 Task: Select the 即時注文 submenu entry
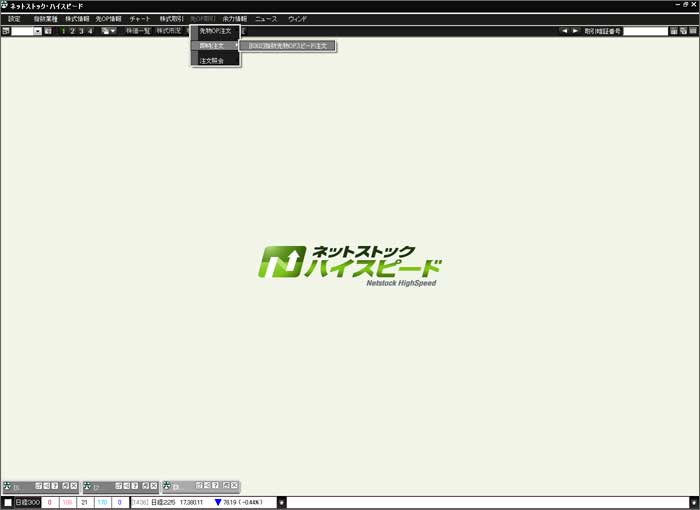pos(216,46)
